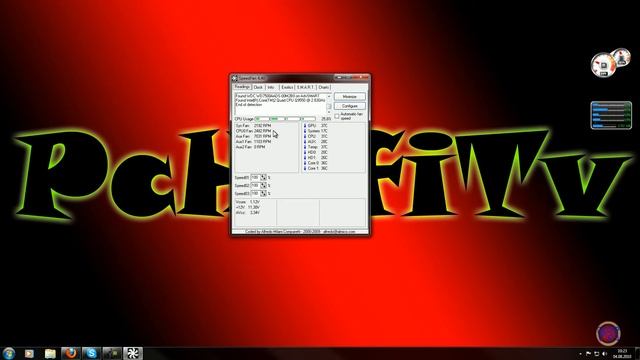Click the Speed02 spinner arrows
The image size is (640, 360).
coord(263,185)
